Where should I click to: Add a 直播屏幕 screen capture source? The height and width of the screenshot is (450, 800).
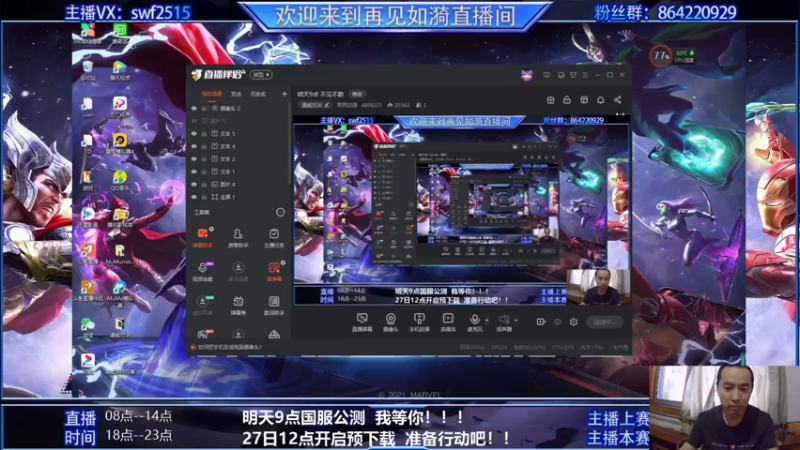(x=362, y=322)
